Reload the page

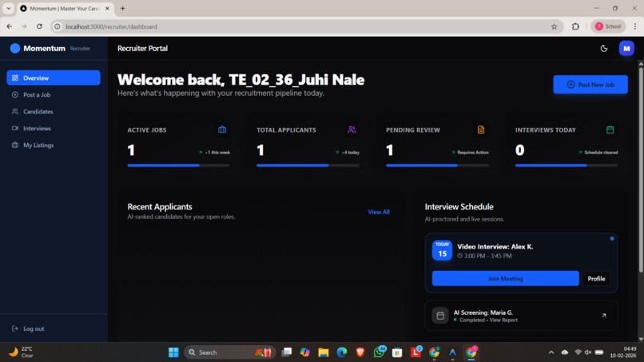[39, 26]
